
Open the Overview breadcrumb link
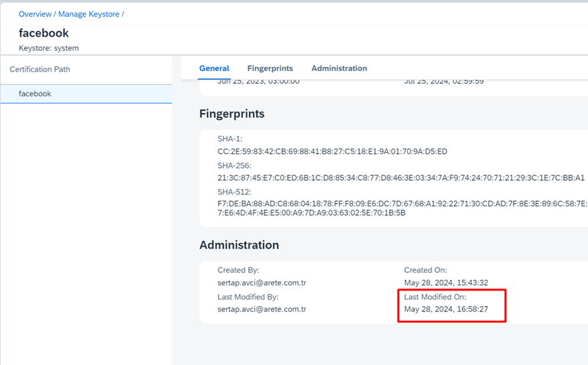[35, 14]
